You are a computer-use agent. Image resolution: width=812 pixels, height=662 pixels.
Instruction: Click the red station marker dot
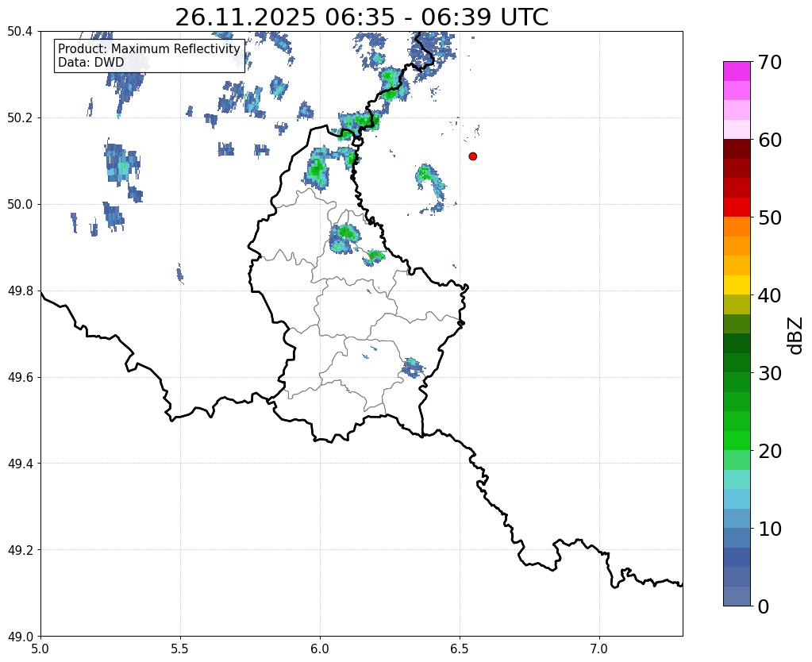(472, 156)
